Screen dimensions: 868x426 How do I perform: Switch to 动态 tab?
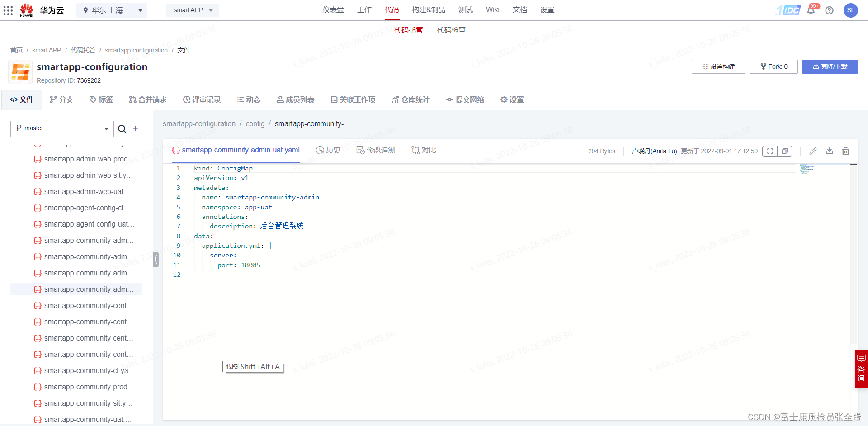pyautogui.click(x=249, y=99)
